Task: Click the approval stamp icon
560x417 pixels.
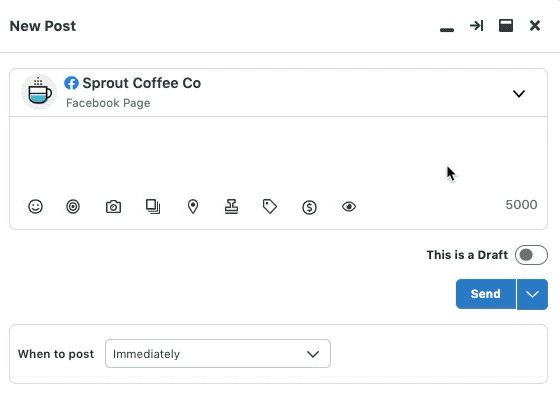Action: 231,206
